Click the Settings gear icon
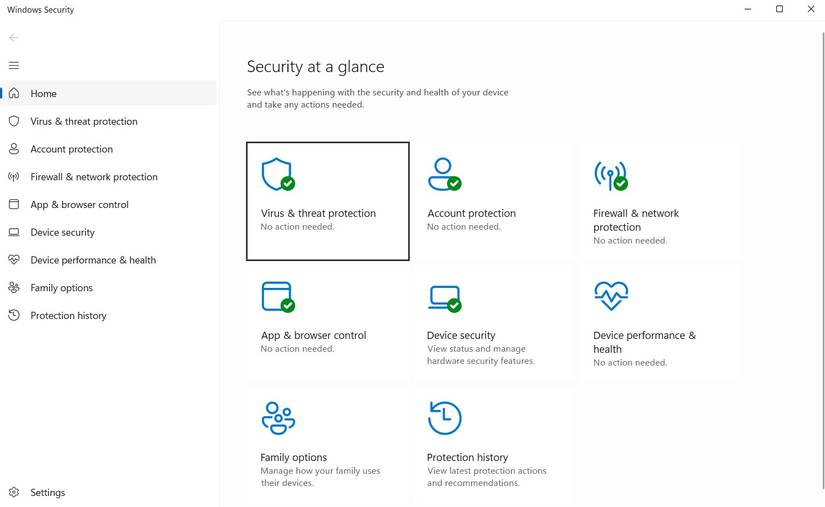 coord(14,492)
